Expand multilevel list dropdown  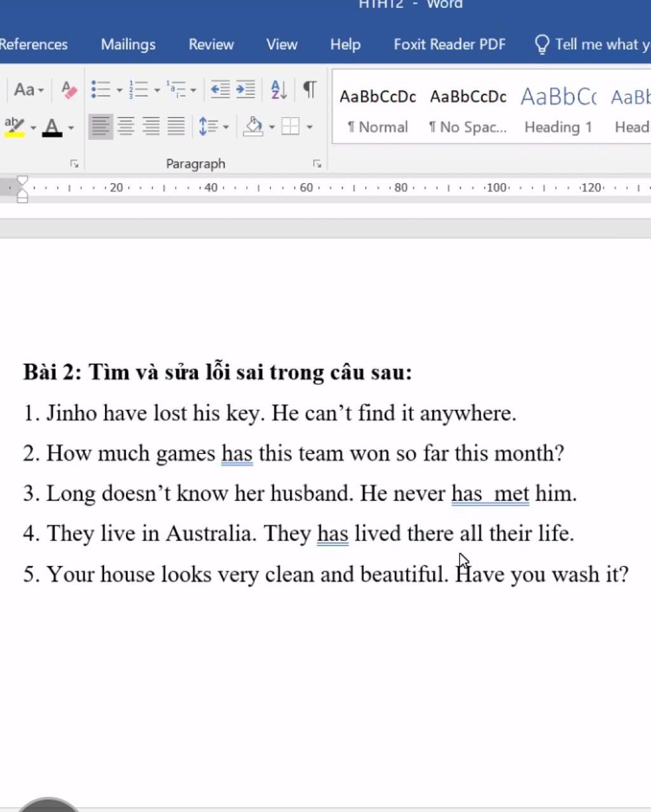click(193, 90)
